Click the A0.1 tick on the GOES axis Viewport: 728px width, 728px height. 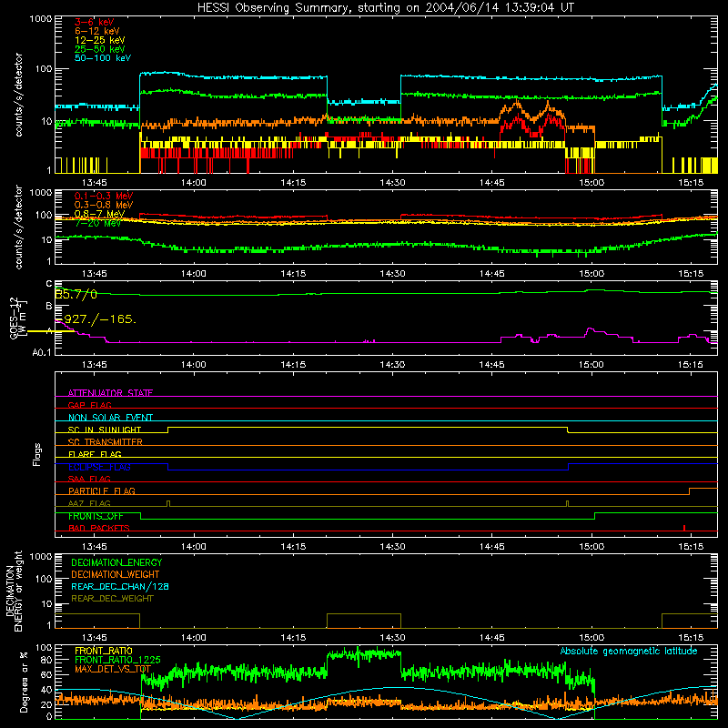tap(42, 352)
